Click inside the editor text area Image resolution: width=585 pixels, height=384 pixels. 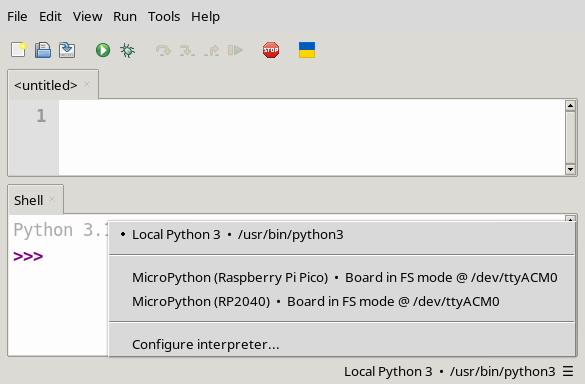point(312,137)
